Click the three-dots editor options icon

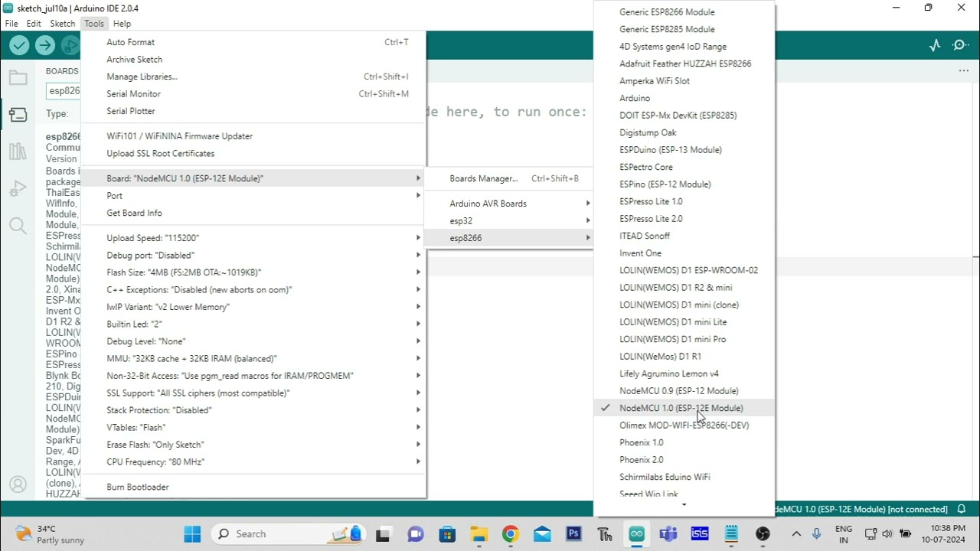[964, 70]
